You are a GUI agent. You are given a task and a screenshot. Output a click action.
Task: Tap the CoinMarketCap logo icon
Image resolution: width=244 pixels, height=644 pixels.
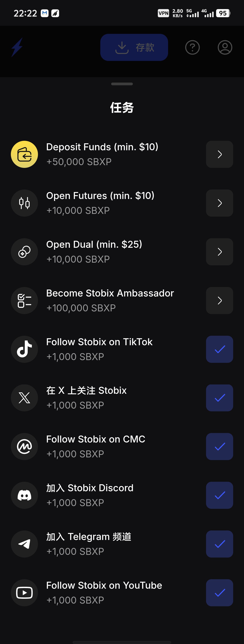24,447
